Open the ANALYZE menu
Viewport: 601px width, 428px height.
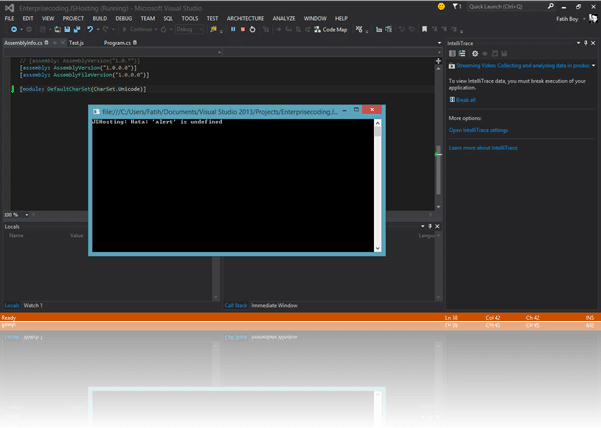click(284, 18)
